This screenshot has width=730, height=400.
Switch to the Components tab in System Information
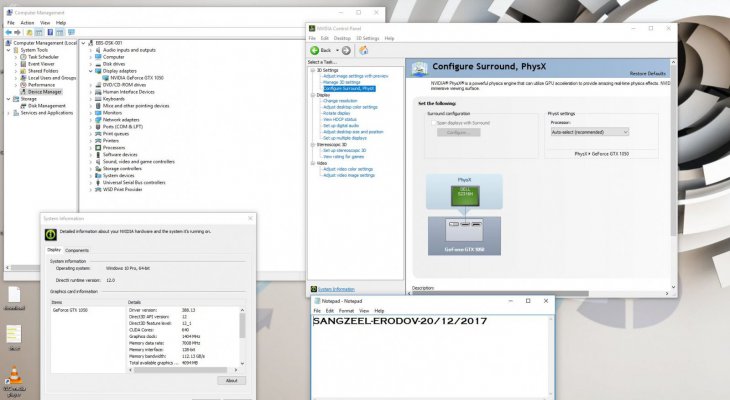click(x=77, y=251)
